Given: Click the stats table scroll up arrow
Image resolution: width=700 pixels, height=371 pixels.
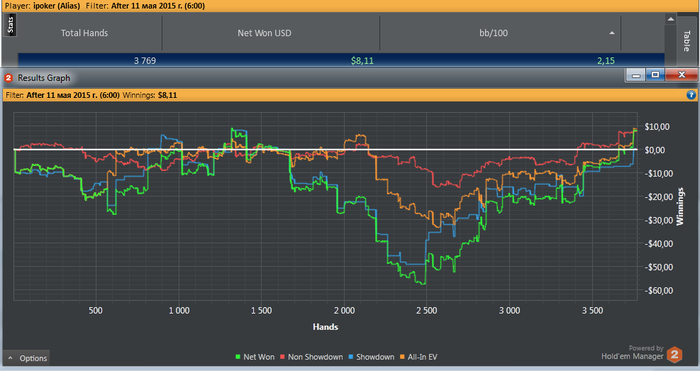Looking at the screenshot, I should pos(671,19).
